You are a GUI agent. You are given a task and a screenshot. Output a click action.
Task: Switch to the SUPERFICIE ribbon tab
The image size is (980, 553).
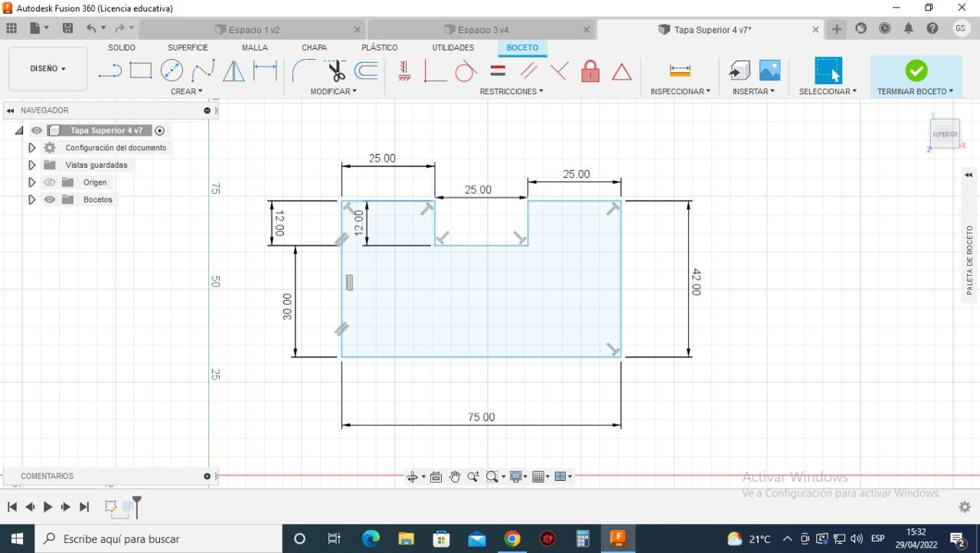pos(188,47)
